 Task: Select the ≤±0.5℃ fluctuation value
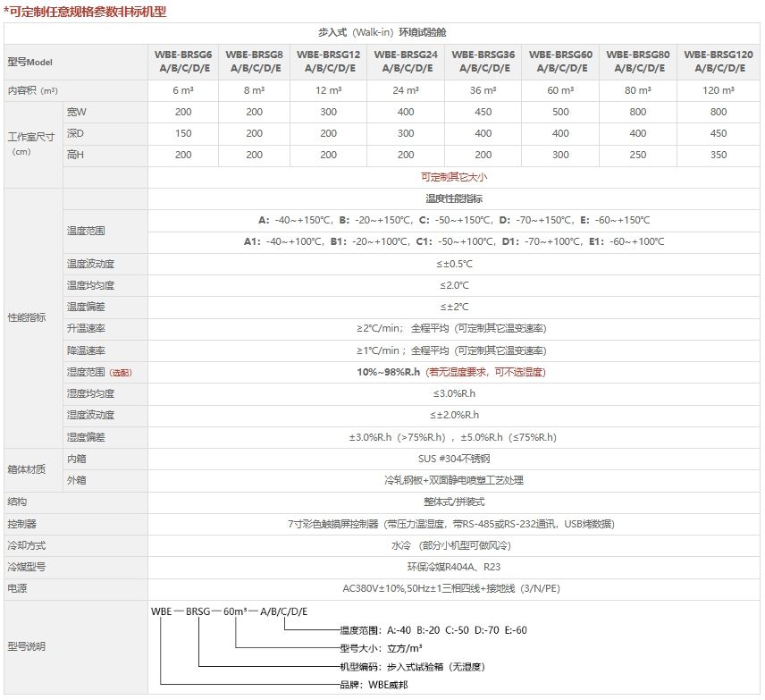(454, 264)
